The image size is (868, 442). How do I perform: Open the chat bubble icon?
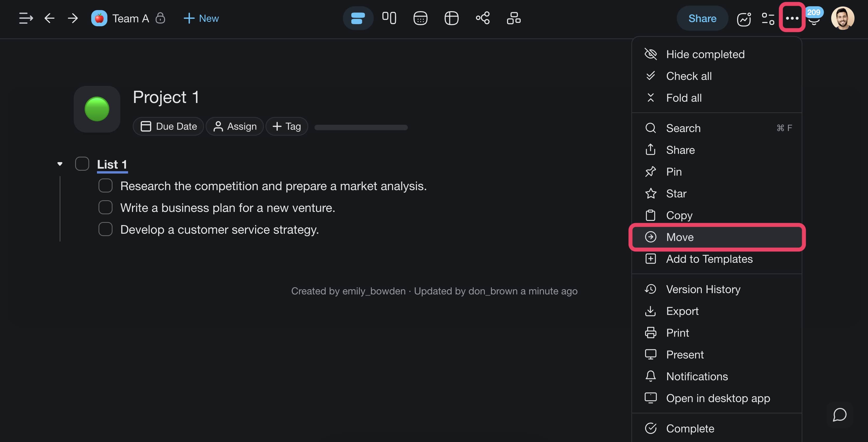pyautogui.click(x=839, y=414)
